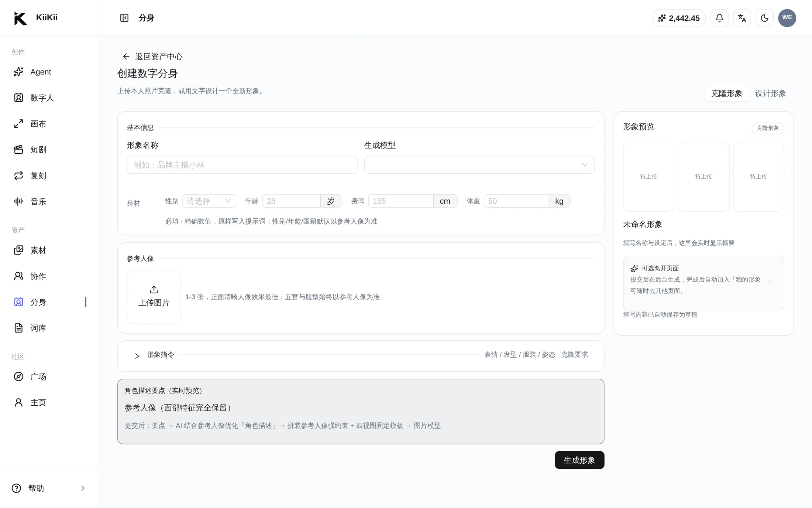Click the 参考人像 section label

(x=140, y=259)
